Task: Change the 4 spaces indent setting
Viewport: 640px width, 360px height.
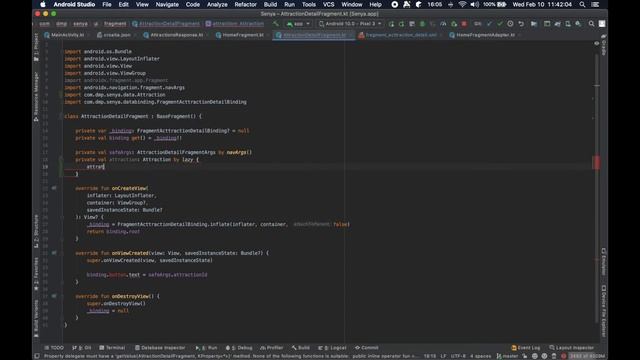Action: coord(480,356)
